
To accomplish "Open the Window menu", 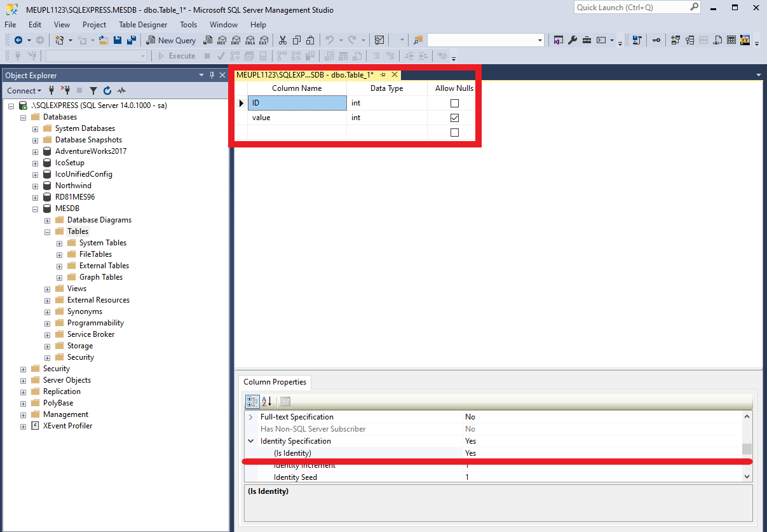I will click(224, 25).
